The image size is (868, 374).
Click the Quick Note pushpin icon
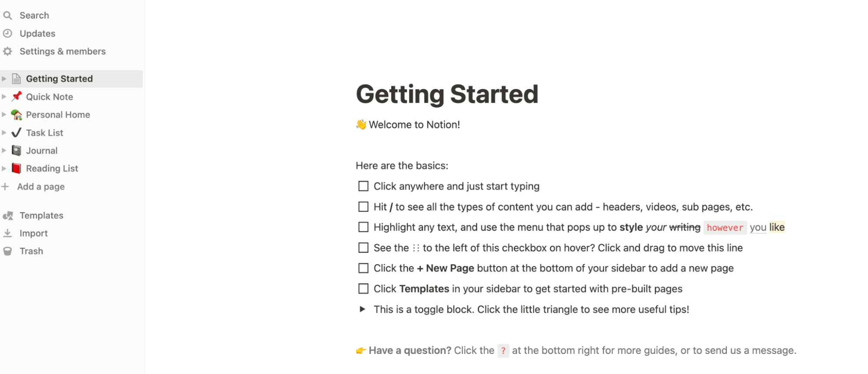17,96
